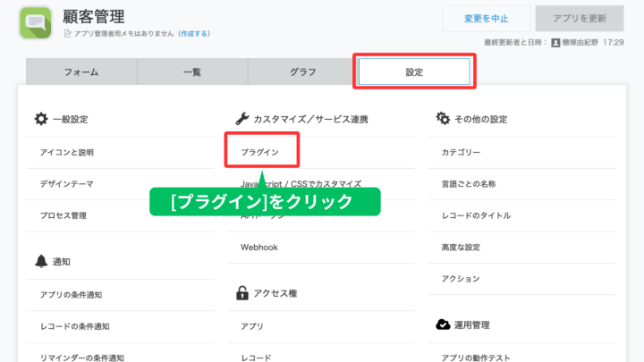
Task: Click the cloud icon beside 運用管理
Action: [x=442, y=324]
